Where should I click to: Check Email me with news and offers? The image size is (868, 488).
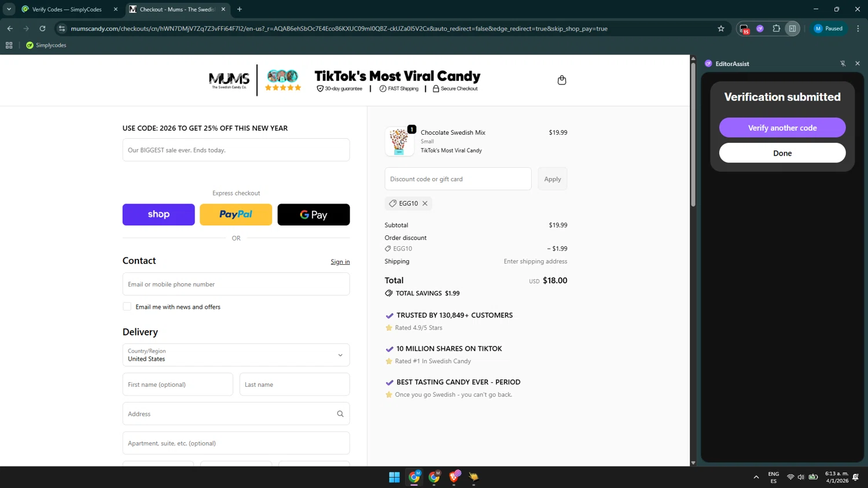[127, 306]
